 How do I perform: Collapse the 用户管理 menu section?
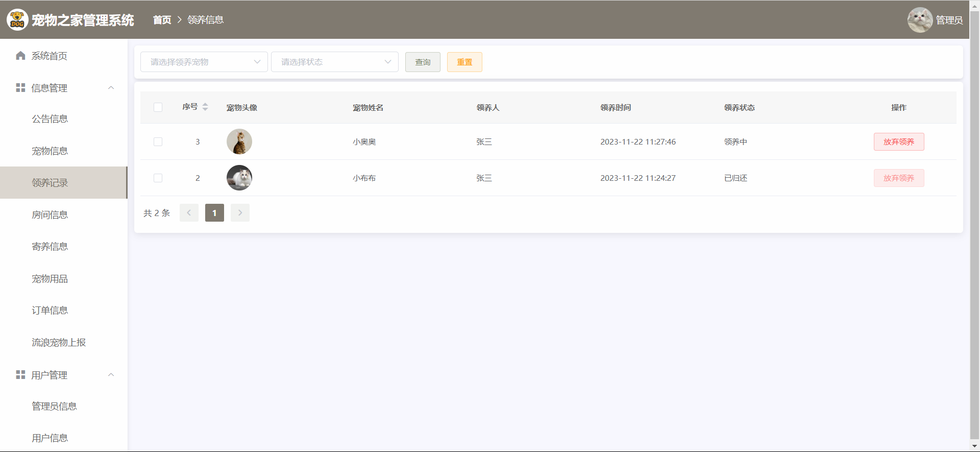click(111, 375)
